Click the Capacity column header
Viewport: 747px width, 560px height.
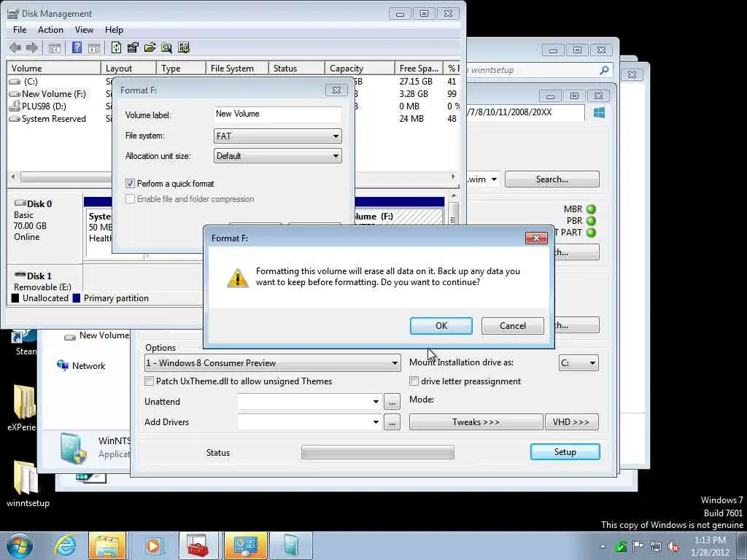click(360, 69)
